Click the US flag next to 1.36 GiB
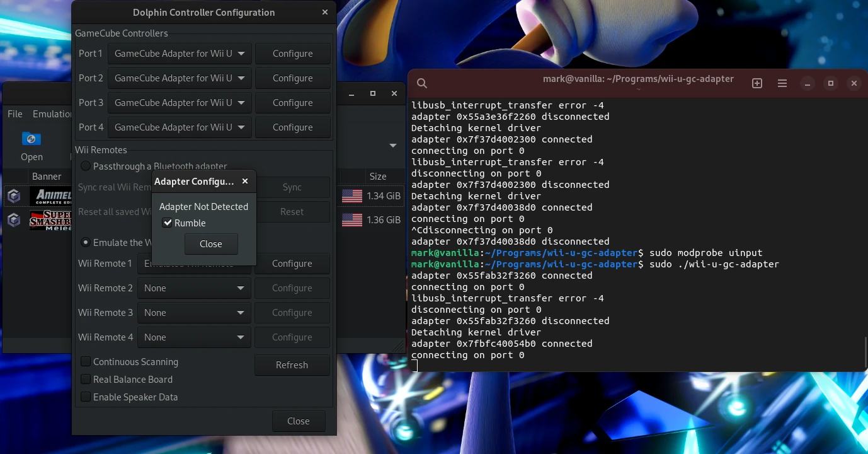 coord(352,220)
